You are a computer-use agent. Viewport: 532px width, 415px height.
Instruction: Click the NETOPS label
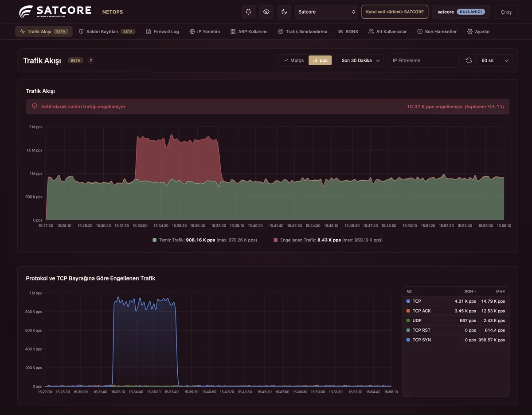113,12
